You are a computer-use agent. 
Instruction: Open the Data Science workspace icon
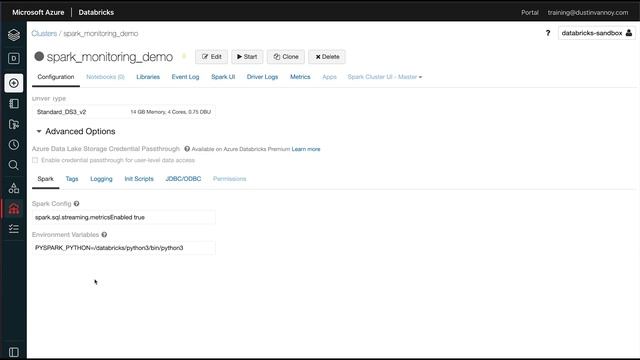(x=13, y=58)
